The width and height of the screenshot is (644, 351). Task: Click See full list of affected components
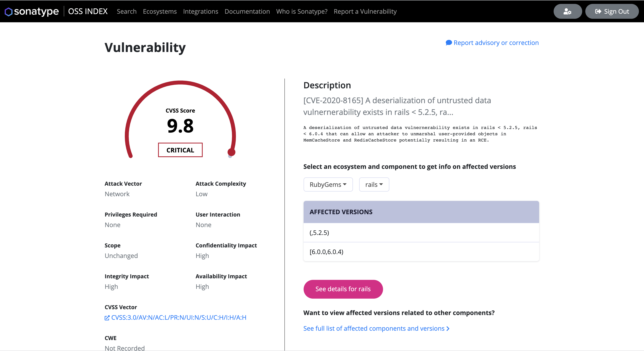374,329
